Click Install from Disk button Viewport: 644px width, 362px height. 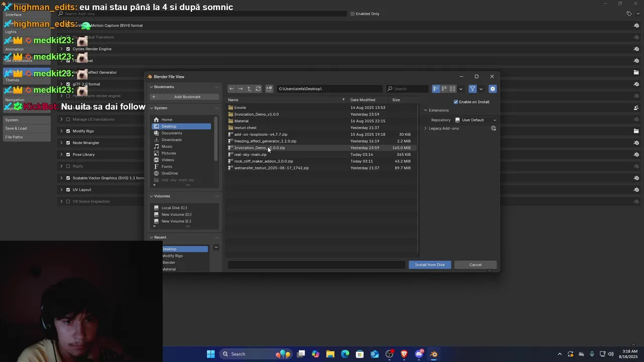[x=430, y=264]
